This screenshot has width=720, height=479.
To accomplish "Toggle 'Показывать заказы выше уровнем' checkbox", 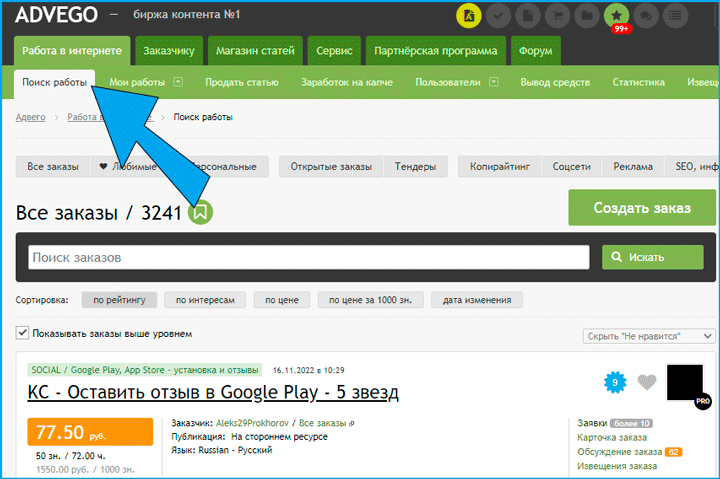I will pyautogui.click(x=22, y=332).
